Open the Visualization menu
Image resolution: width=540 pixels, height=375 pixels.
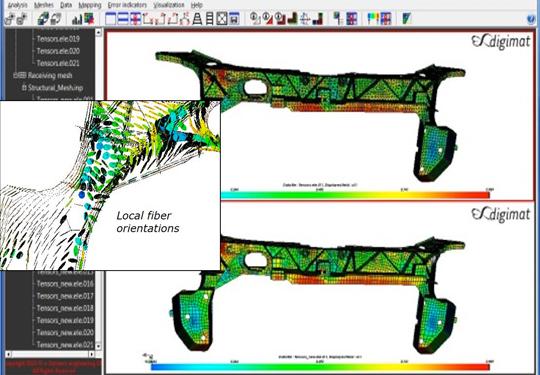click(169, 5)
